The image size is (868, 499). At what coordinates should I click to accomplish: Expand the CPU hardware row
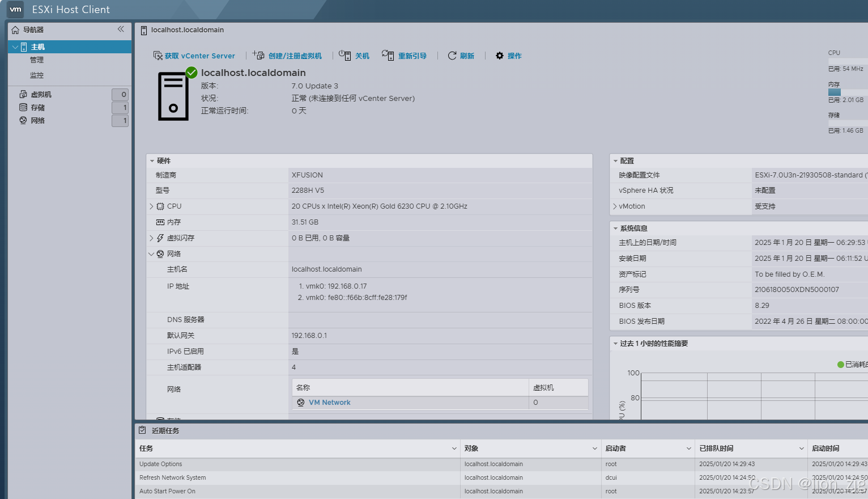[x=151, y=206]
